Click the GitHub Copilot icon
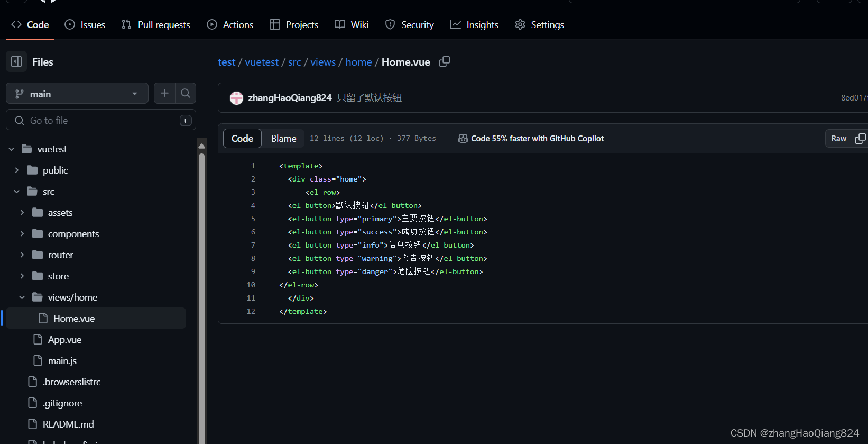This screenshot has height=444, width=868. click(463, 139)
